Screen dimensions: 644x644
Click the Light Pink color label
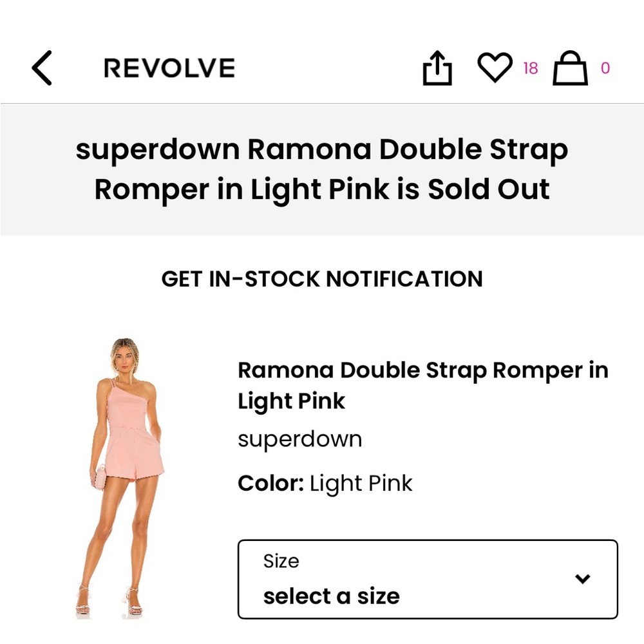360,483
